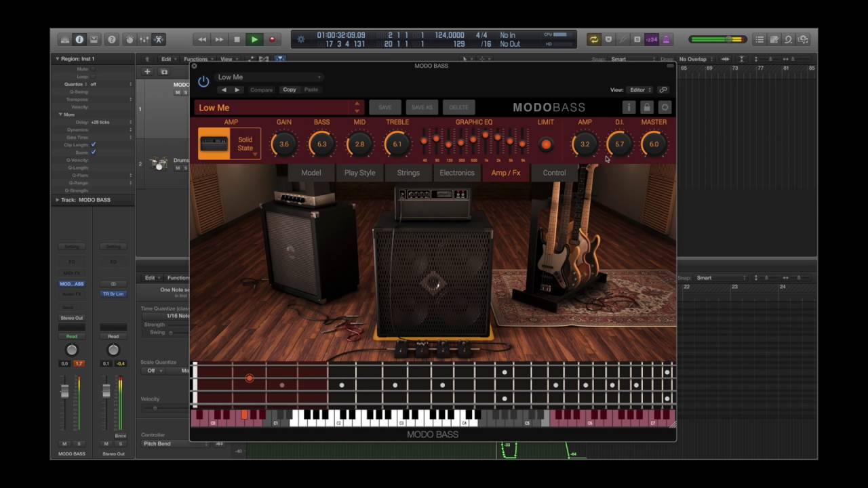Click the TREBLE knob
The width and height of the screenshot is (868, 488).
click(397, 144)
